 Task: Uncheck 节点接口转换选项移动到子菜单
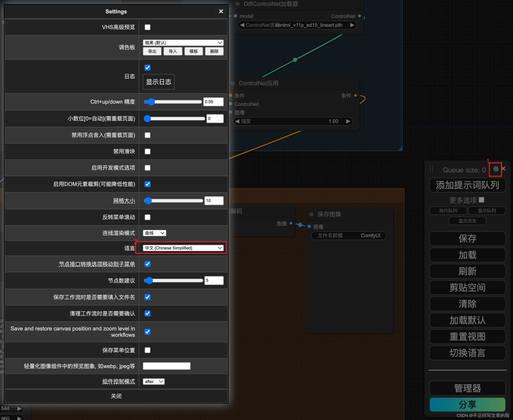(148, 264)
